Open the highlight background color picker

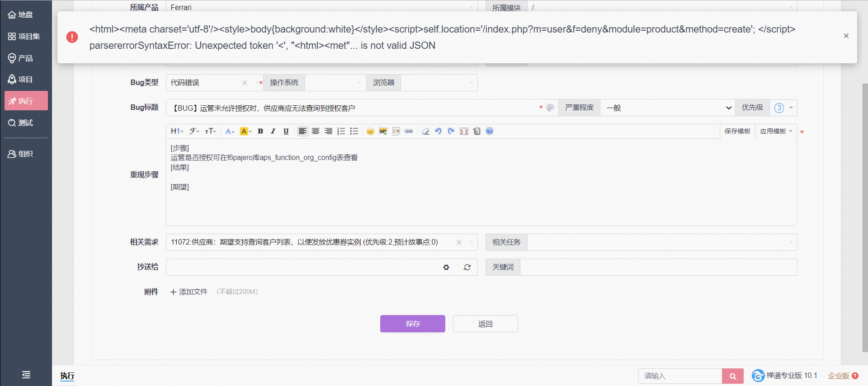245,131
